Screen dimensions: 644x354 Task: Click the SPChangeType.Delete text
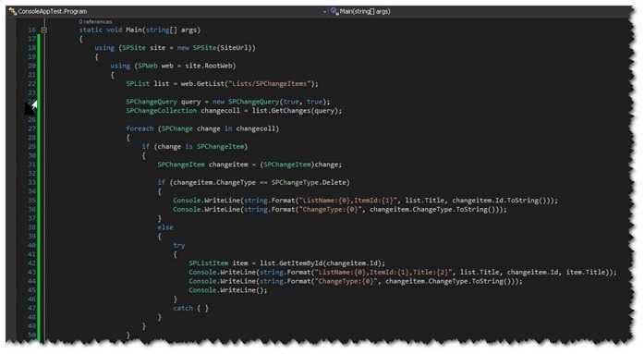tap(310, 182)
